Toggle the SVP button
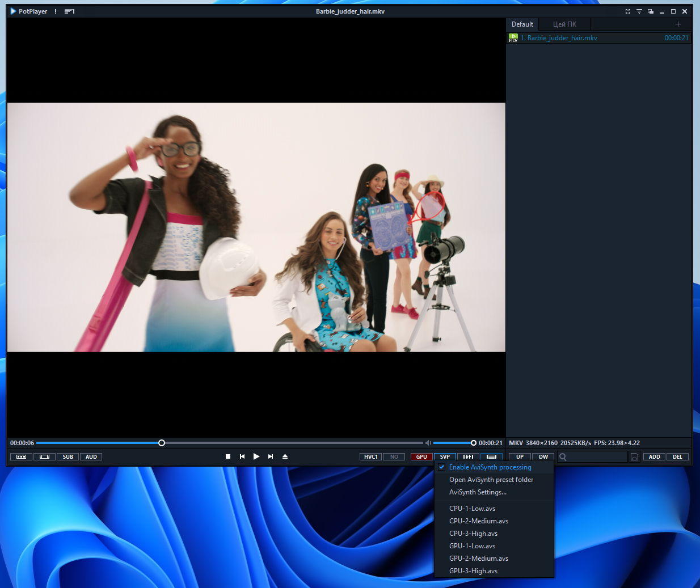Viewport: 700px width, 588px height. pos(445,456)
